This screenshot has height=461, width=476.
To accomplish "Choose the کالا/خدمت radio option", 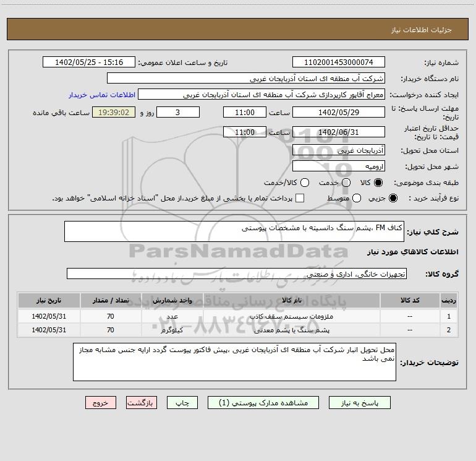I will (305, 183).
